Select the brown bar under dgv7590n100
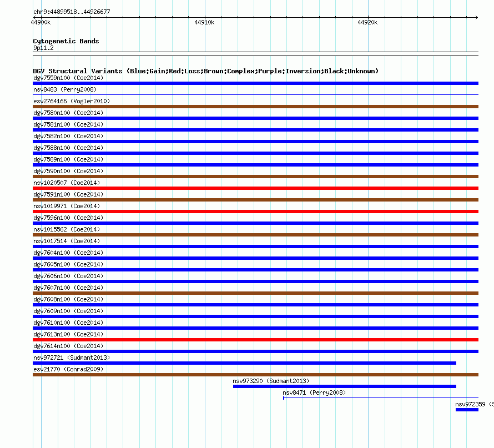Image resolution: width=494 pixels, height=448 pixels. 255,177
